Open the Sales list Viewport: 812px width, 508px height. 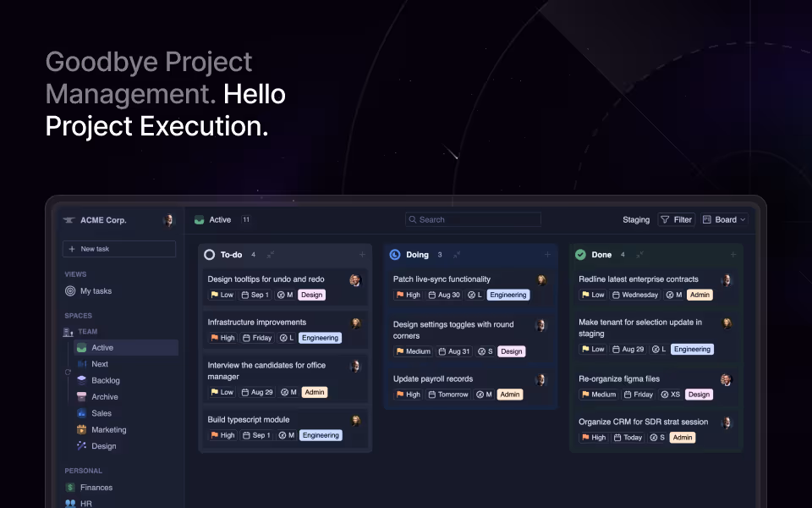point(94,413)
